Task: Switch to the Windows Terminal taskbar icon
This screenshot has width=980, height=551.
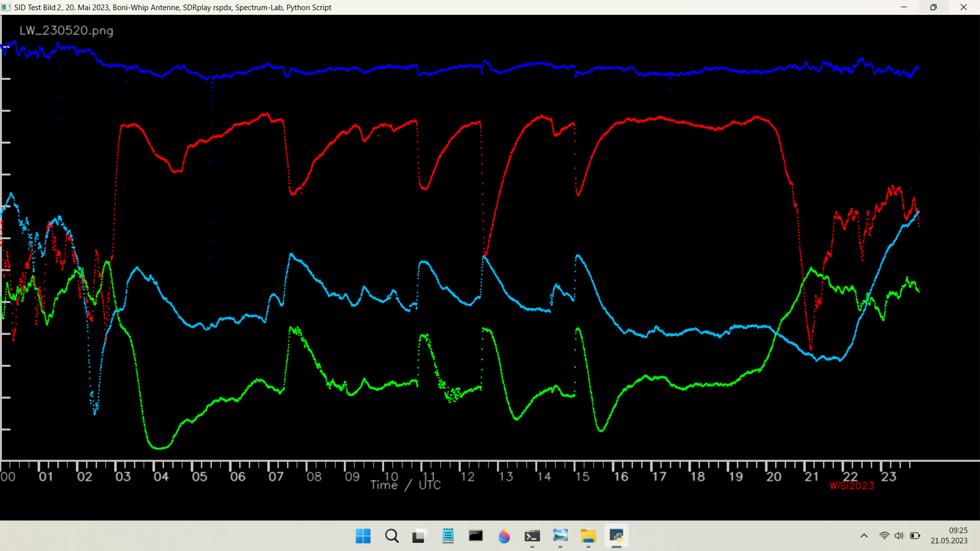Action: (x=532, y=536)
